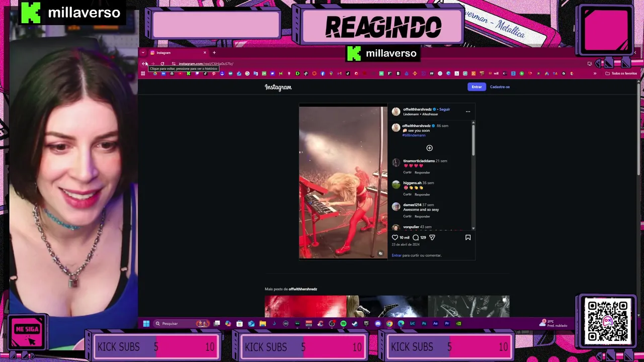Like the reel with the heart icon
Image resolution: width=644 pixels, height=362 pixels.
[x=395, y=237]
